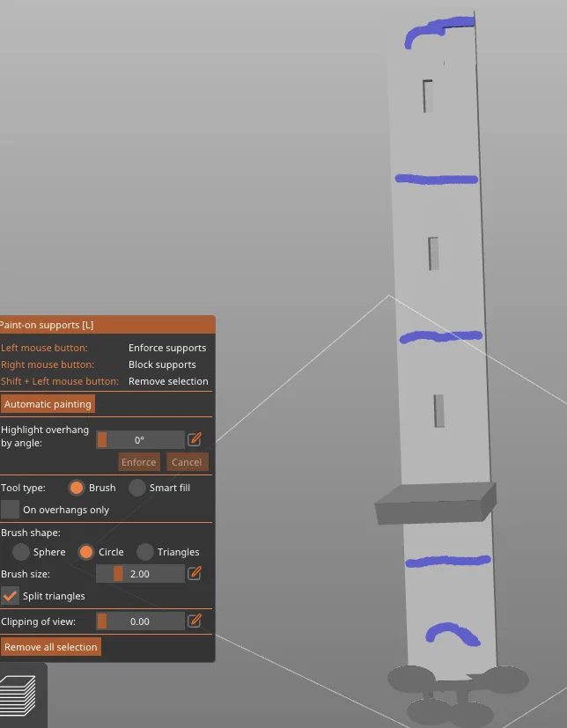
Task: Click the Block supports text
Action: pos(162,364)
